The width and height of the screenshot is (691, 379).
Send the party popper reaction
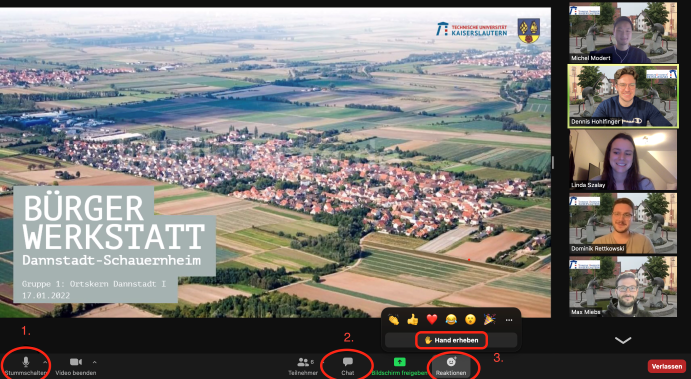coord(490,320)
